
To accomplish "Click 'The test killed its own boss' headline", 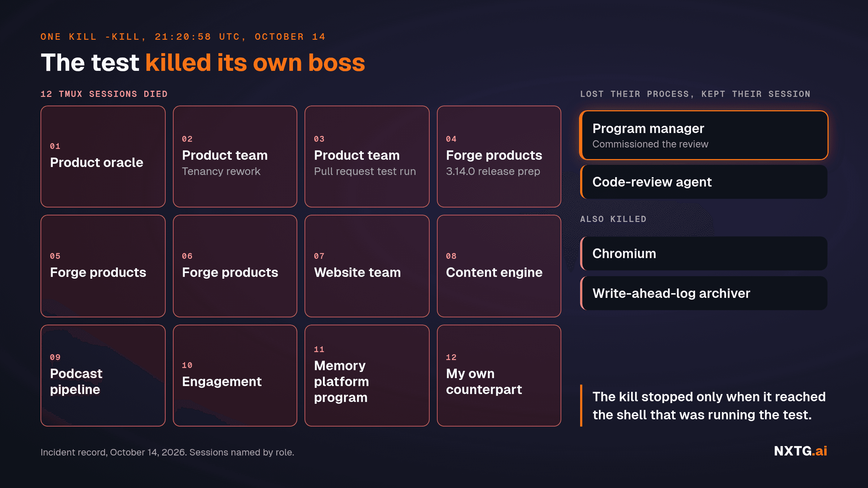I will point(203,63).
